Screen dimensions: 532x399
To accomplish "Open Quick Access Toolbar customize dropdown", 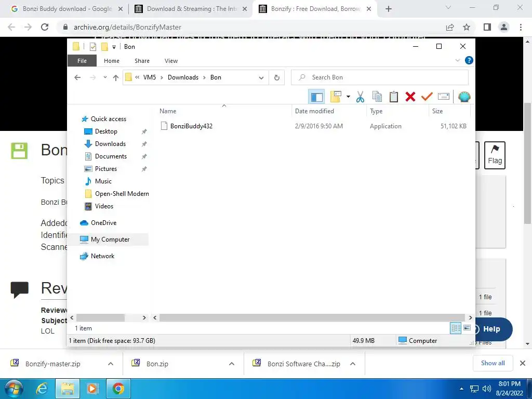I will [114, 47].
